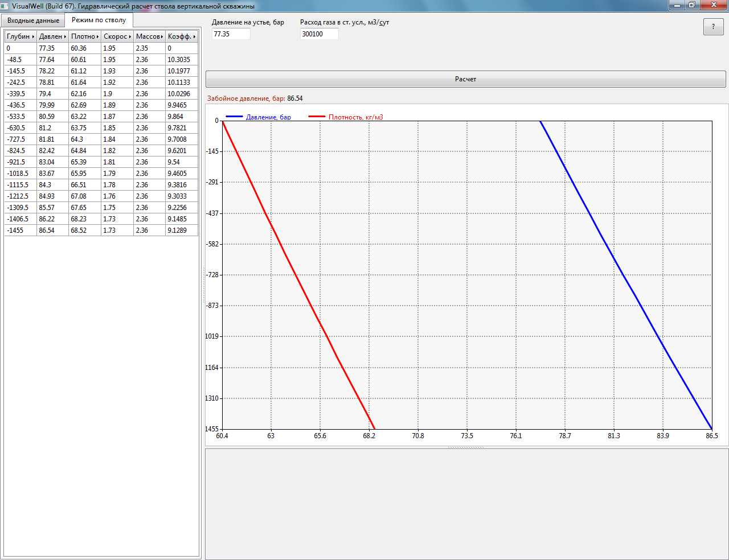
Task: Open the Глубин column header dropdown arrow
Action: (x=33, y=36)
